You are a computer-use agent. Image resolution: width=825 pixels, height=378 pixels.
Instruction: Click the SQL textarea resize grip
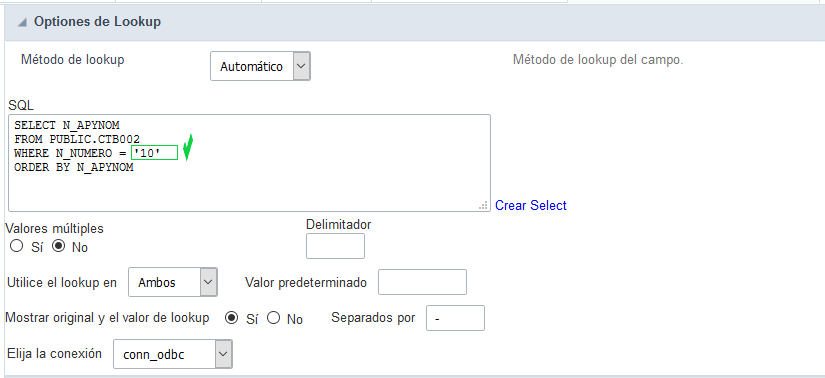[x=484, y=206]
